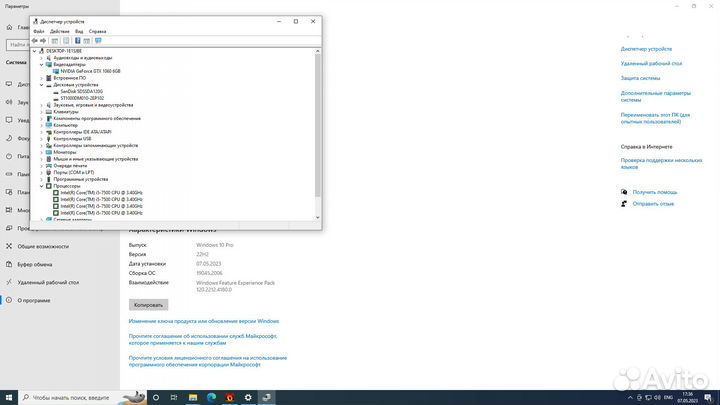Expand the Мониторы node
Screen dimensions: 720x405
click(x=41, y=152)
